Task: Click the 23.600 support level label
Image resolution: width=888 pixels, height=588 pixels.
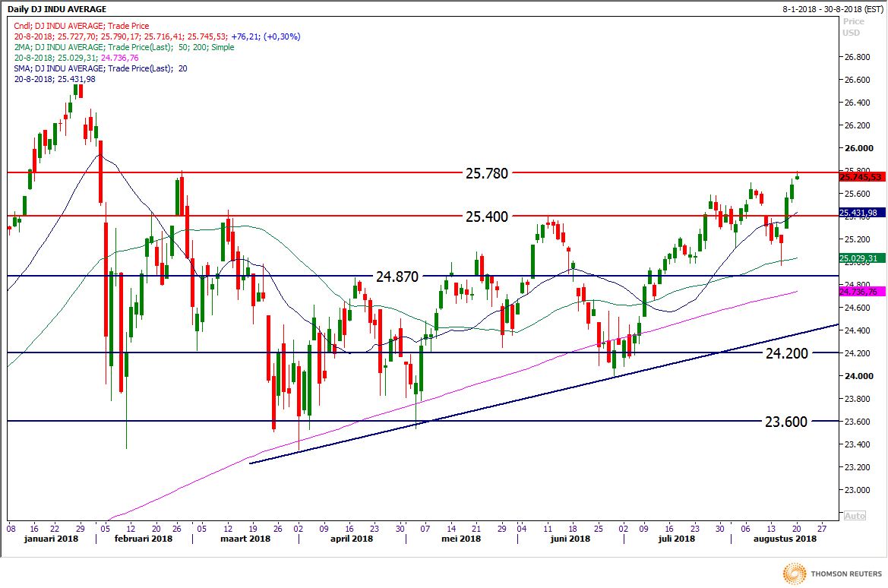Action: click(x=785, y=422)
